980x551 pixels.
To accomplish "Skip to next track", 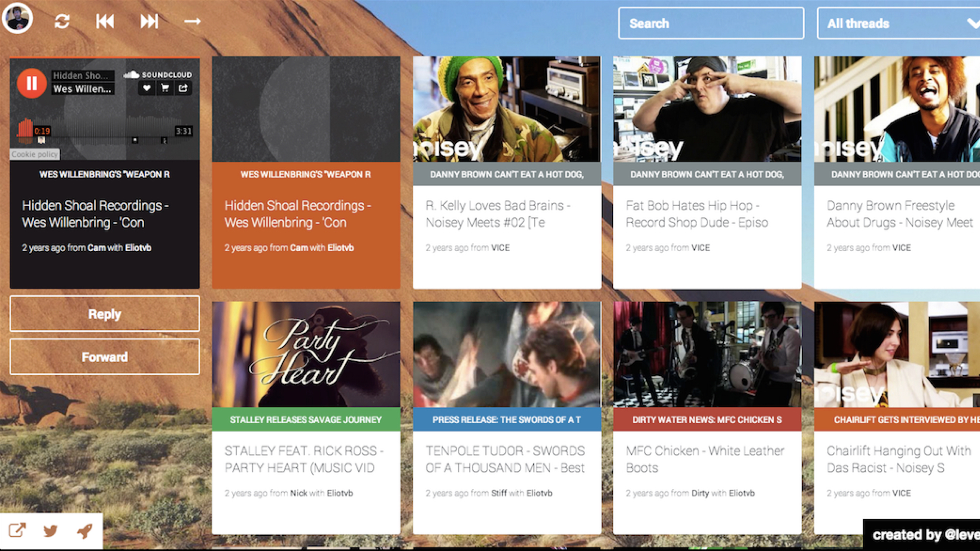I will pyautogui.click(x=149, y=21).
